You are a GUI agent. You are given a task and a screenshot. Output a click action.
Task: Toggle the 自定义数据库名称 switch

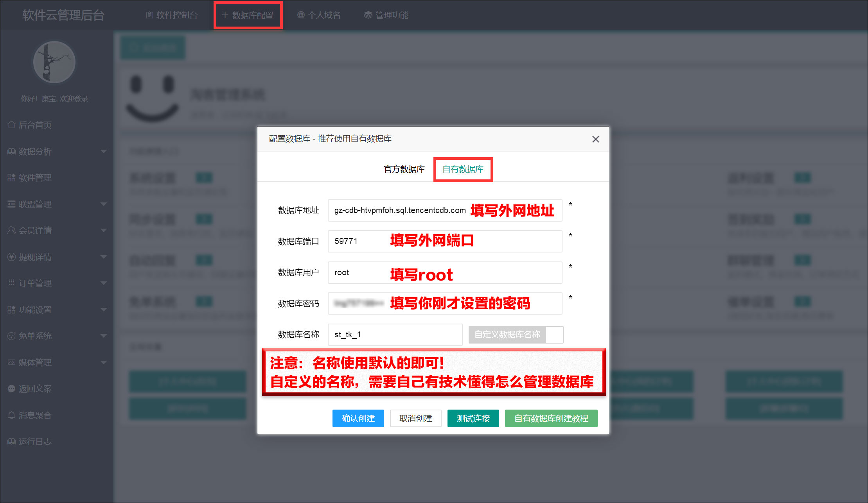[x=516, y=335]
